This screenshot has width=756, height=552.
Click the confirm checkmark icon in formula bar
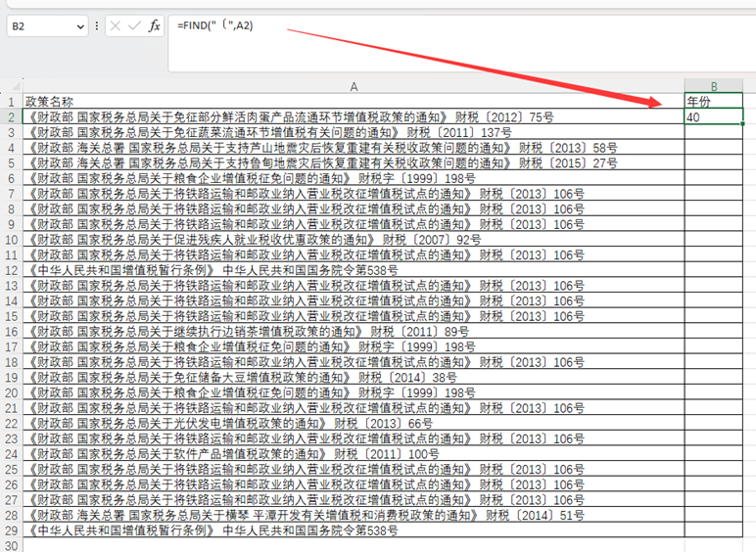point(134,26)
